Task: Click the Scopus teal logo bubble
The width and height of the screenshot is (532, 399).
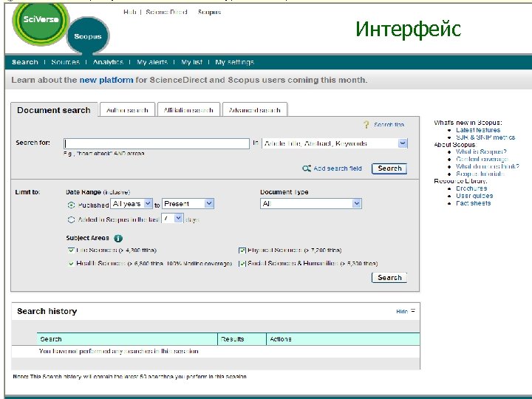Action: (88, 36)
